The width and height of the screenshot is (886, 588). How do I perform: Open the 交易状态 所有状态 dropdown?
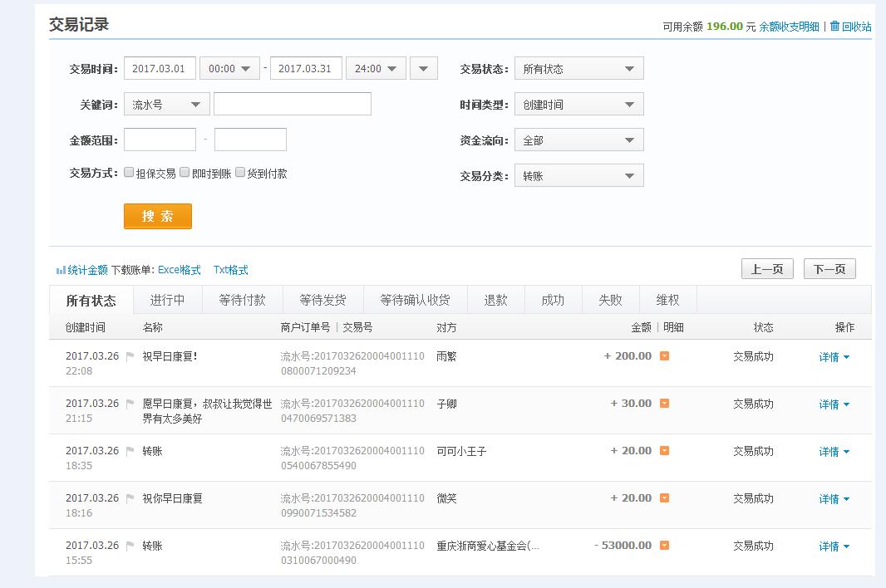(x=579, y=69)
